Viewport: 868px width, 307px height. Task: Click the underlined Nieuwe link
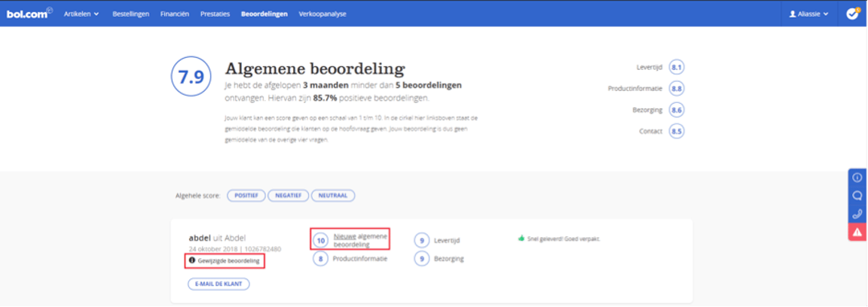click(344, 236)
